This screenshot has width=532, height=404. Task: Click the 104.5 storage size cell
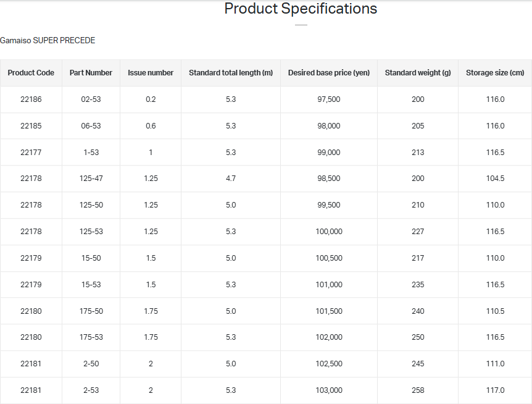tap(495, 179)
